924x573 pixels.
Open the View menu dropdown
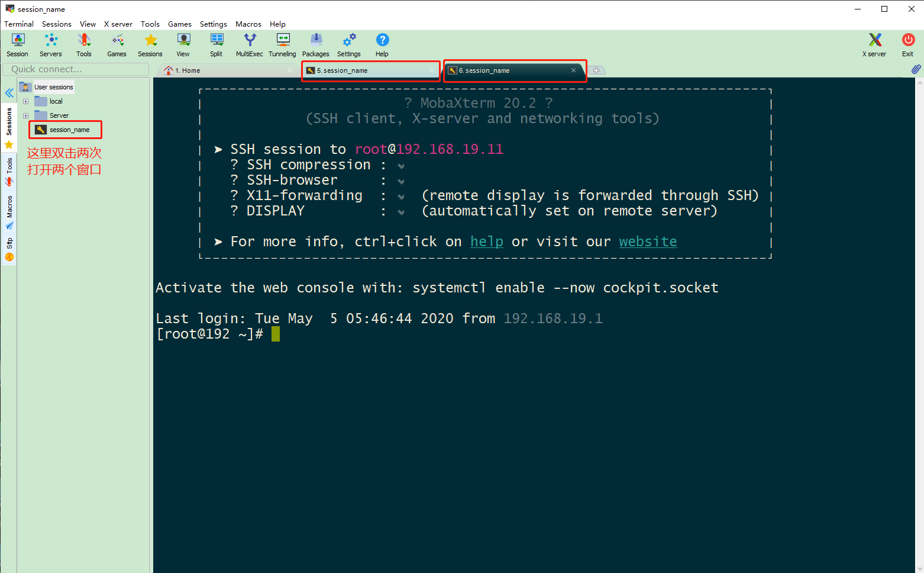[x=88, y=24]
